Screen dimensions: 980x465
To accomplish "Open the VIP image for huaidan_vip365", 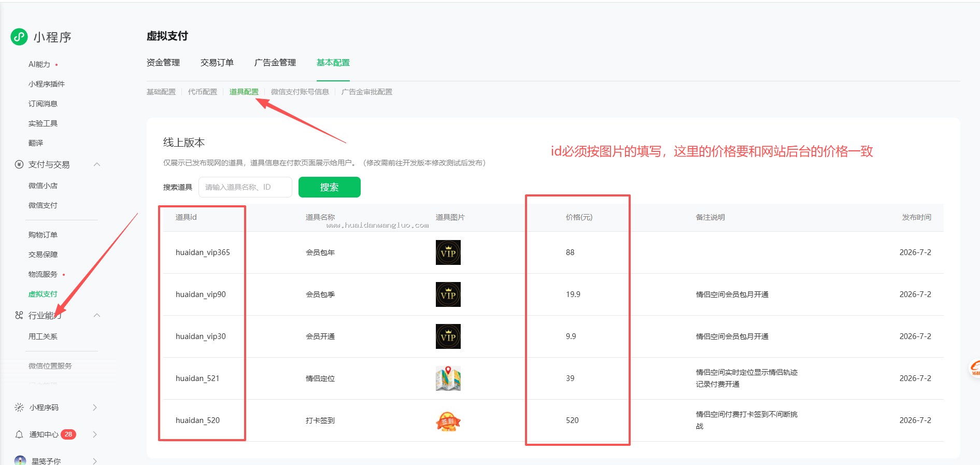I will (x=448, y=252).
